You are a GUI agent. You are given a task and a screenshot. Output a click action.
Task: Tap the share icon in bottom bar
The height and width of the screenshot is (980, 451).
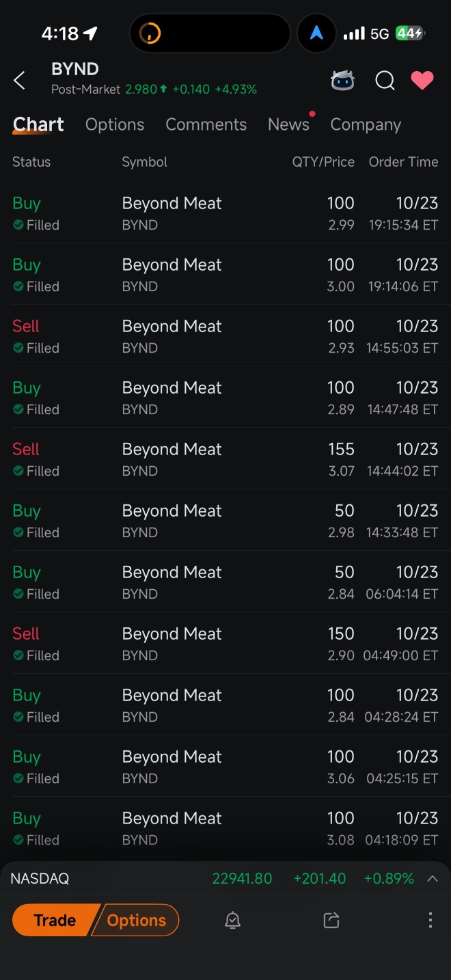(x=331, y=921)
